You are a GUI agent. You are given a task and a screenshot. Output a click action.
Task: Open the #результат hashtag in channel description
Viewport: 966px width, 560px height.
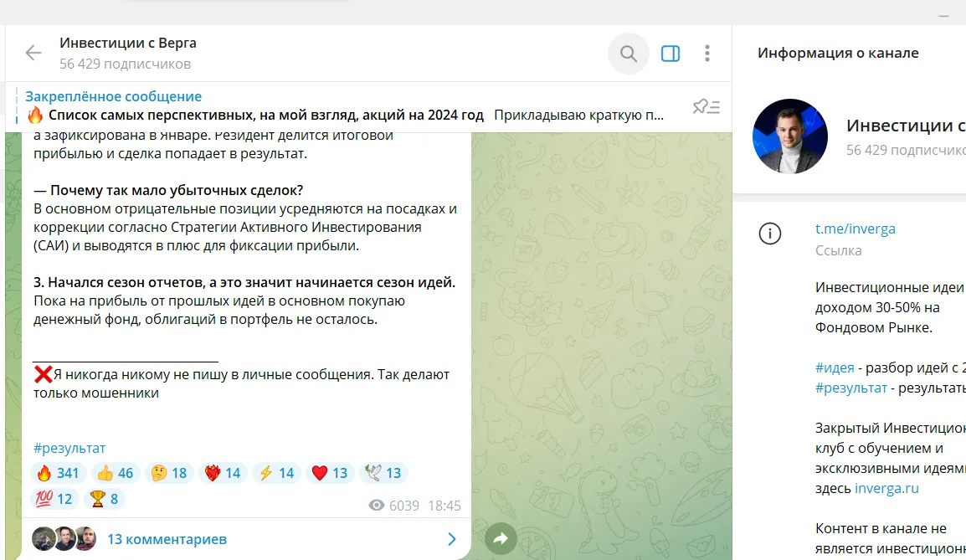[851, 388]
